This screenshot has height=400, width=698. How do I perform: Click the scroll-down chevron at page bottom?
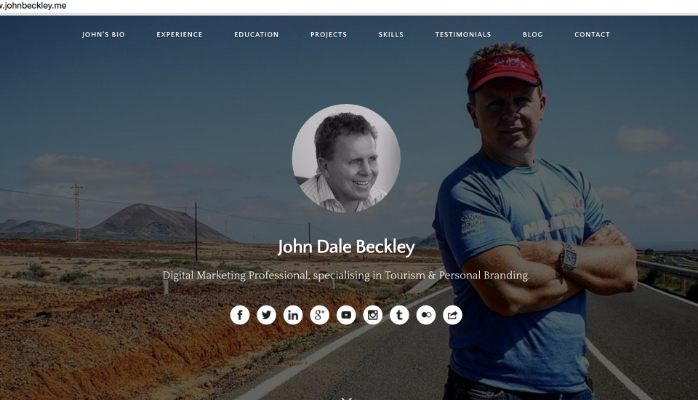click(x=346, y=398)
